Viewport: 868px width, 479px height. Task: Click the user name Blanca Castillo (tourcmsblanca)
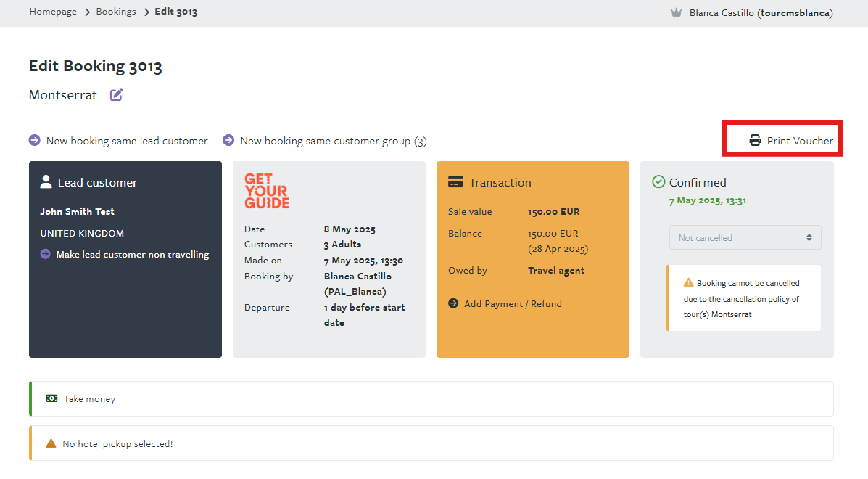[x=761, y=13]
